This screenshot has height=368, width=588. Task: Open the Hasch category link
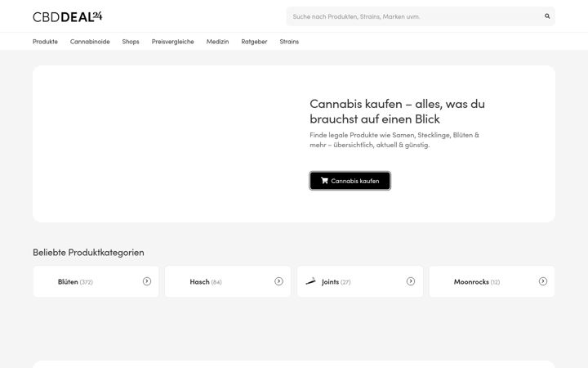coord(228,281)
